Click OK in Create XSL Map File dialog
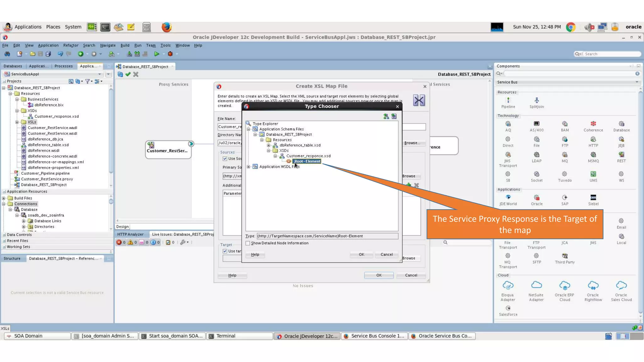This screenshot has height=362, width=644. tap(379, 275)
